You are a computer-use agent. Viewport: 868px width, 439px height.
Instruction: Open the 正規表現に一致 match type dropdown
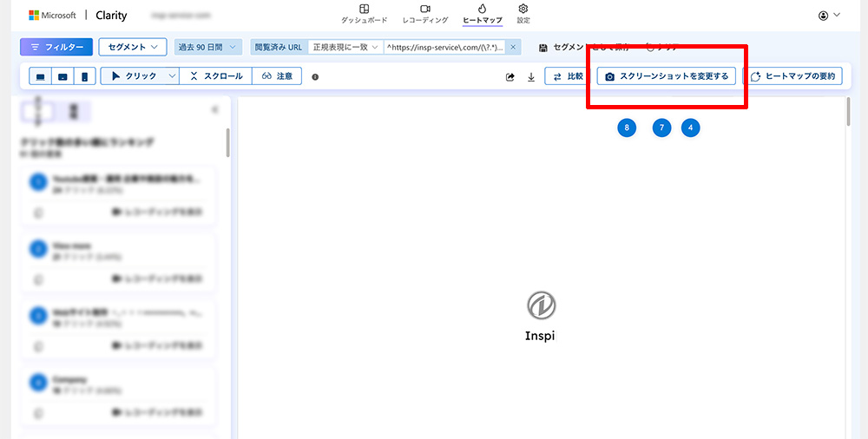tap(345, 47)
